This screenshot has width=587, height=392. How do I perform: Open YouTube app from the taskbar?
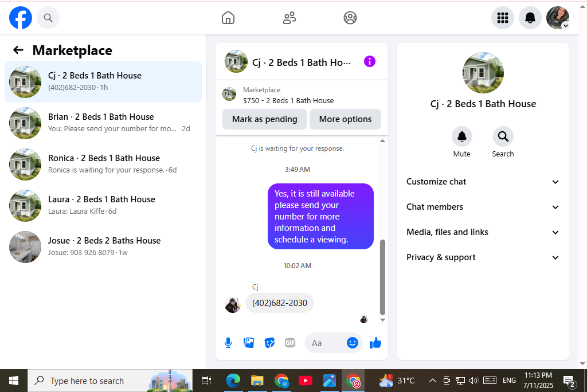tap(306, 381)
